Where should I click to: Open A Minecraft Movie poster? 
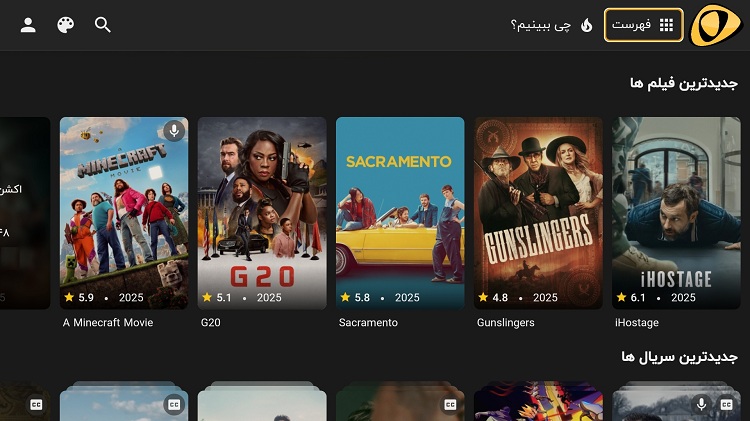(124, 213)
